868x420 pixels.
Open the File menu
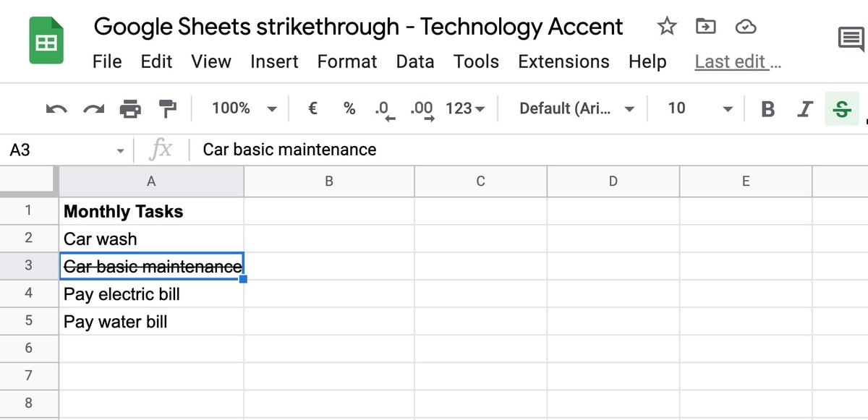107,62
